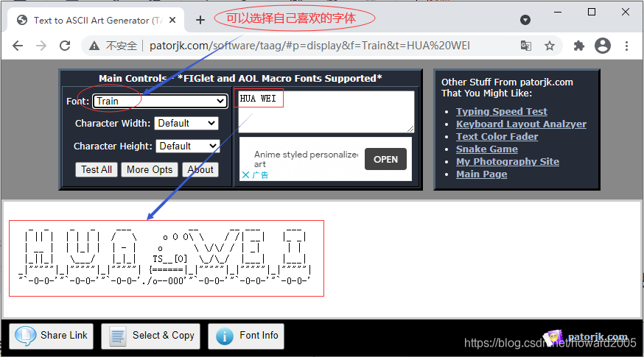
Task: Open the Snake Game link
Action: click(x=487, y=149)
